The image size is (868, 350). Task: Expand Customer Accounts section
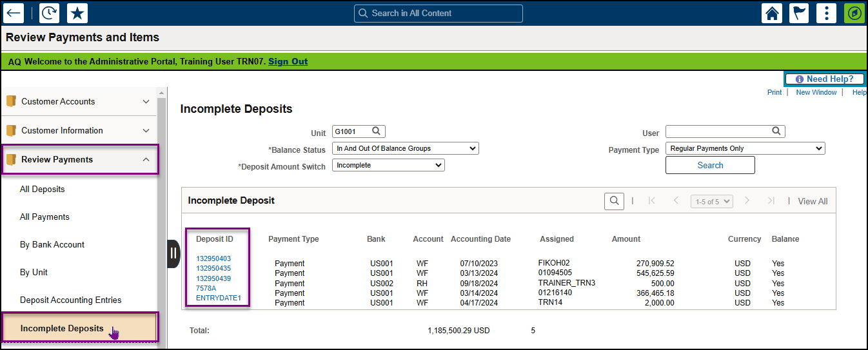tap(146, 102)
